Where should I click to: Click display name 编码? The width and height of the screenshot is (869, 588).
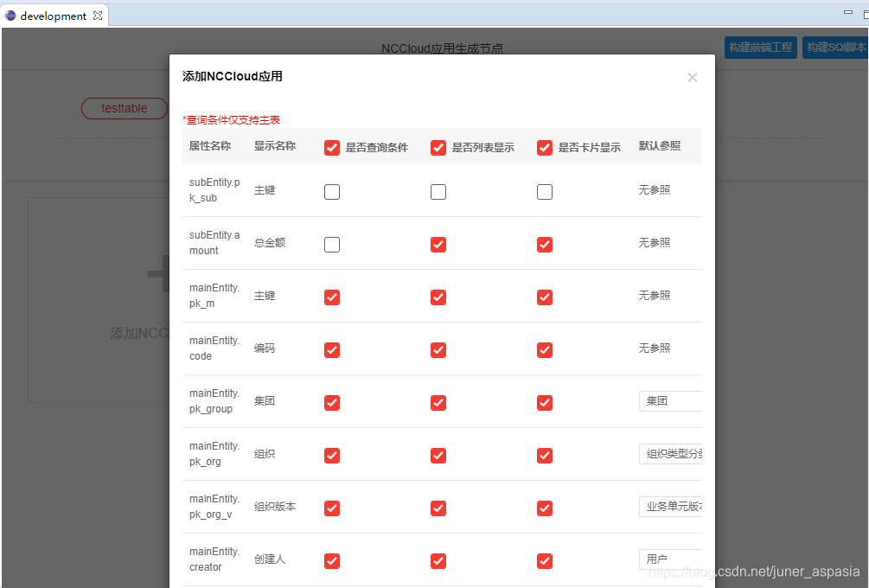point(265,348)
